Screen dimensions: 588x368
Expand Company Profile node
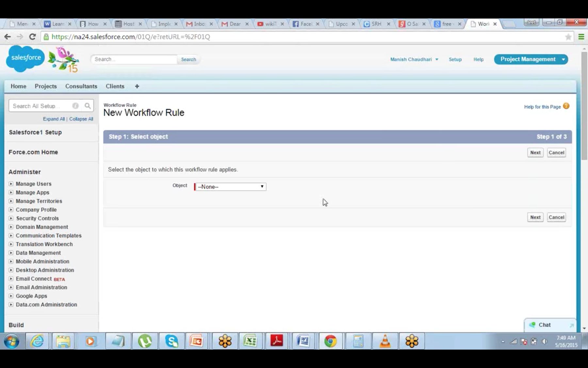click(11, 210)
